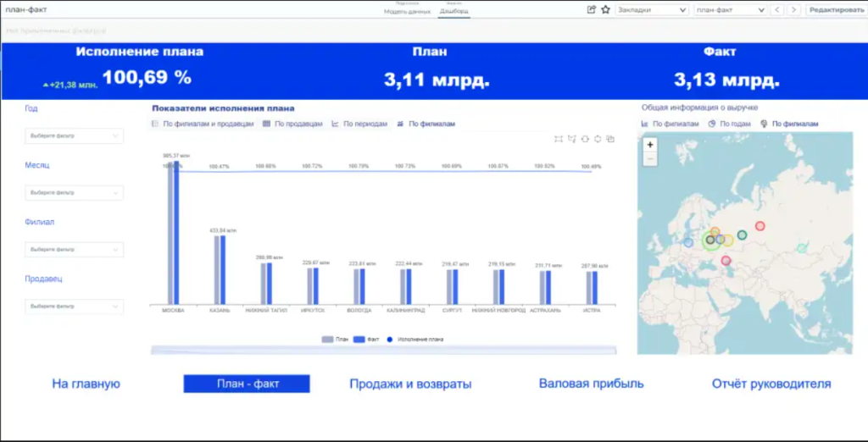868x442 pixels.
Task: Click the СУРГУТ axis label
Action: point(453,311)
